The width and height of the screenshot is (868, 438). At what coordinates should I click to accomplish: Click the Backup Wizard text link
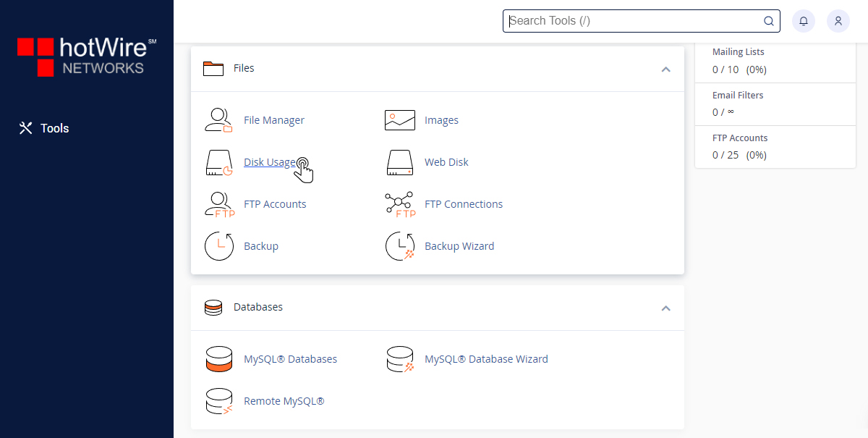coord(459,246)
